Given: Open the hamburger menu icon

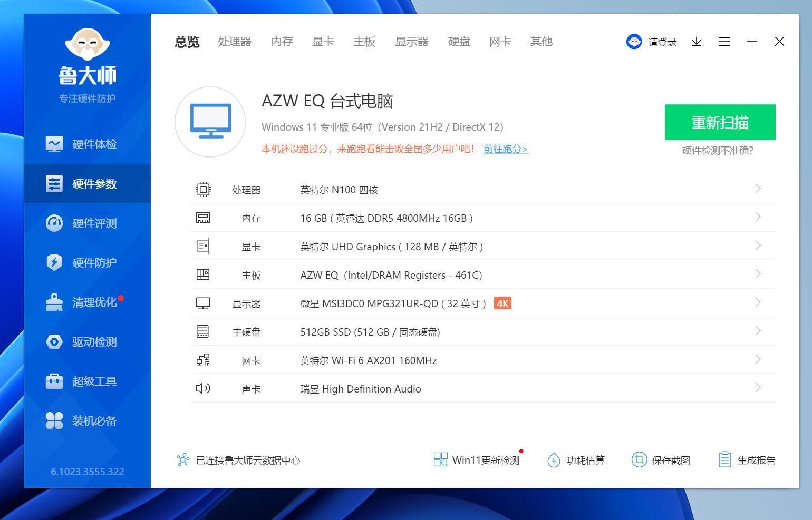Looking at the screenshot, I should [x=724, y=42].
